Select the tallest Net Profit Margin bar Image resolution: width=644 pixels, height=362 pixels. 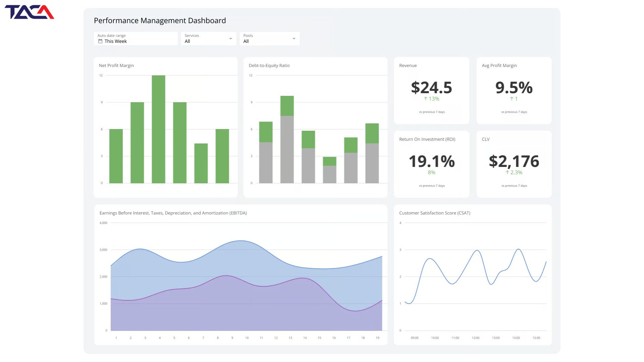[x=158, y=129]
